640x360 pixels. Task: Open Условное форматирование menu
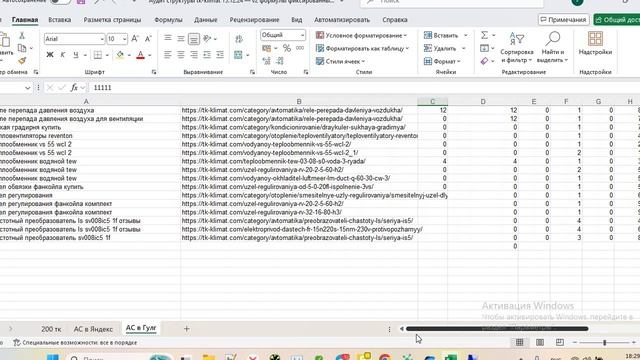click(362, 36)
